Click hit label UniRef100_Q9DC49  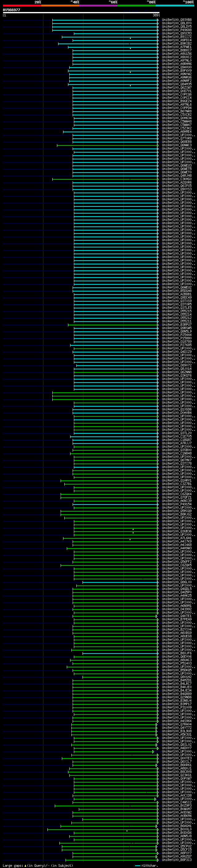176,297
